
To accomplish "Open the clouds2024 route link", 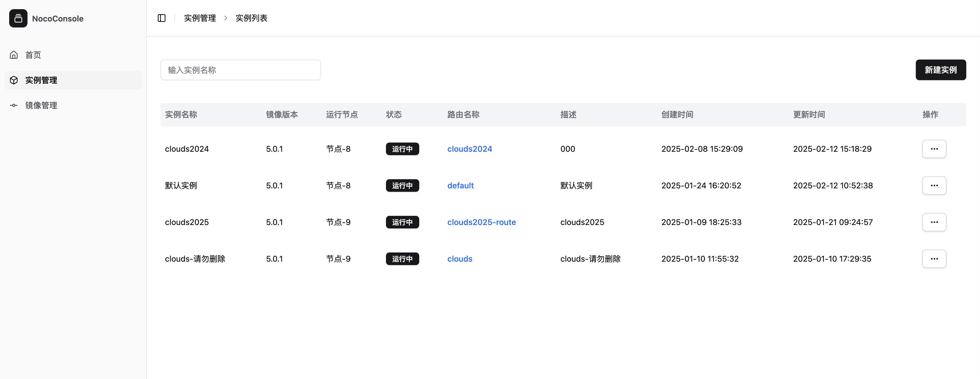I will [x=469, y=149].
